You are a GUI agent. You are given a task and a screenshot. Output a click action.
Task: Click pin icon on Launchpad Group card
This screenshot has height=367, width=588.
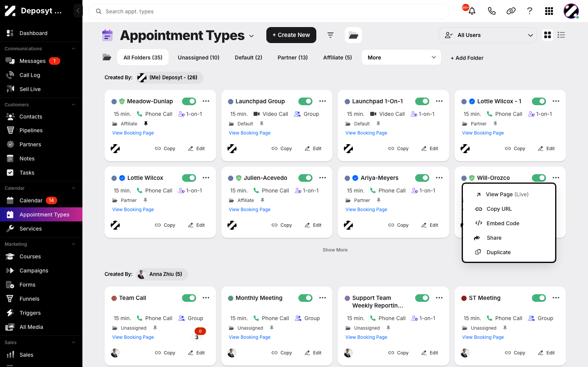262,123
